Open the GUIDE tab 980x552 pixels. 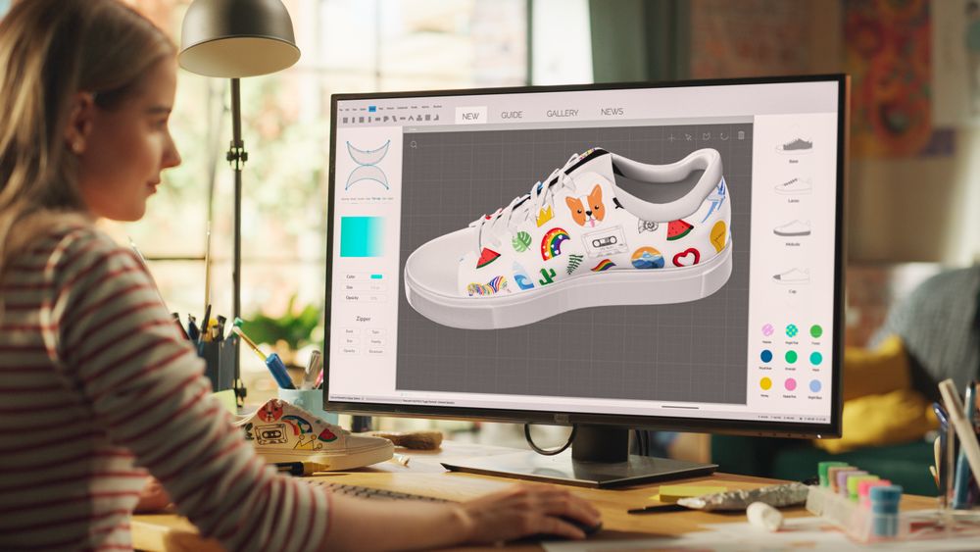(x=512, y=115)
